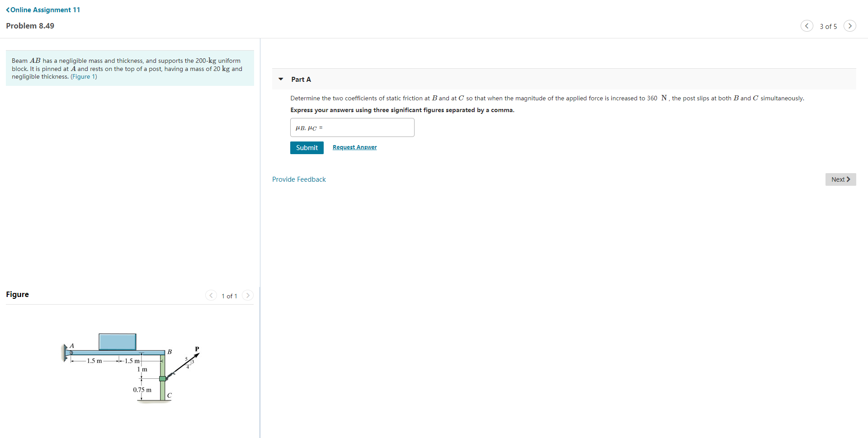Click the previous figure arrow icon
The width and height of the screenshot is (868, 438).
click(x=211, y=295)
